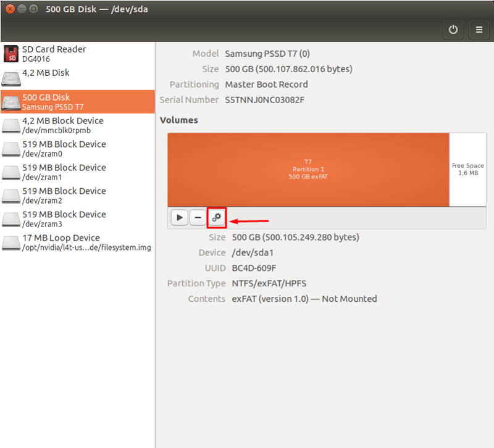Mount the selected partition with the play button
494x448 pixels.
[x=180, y=218]
